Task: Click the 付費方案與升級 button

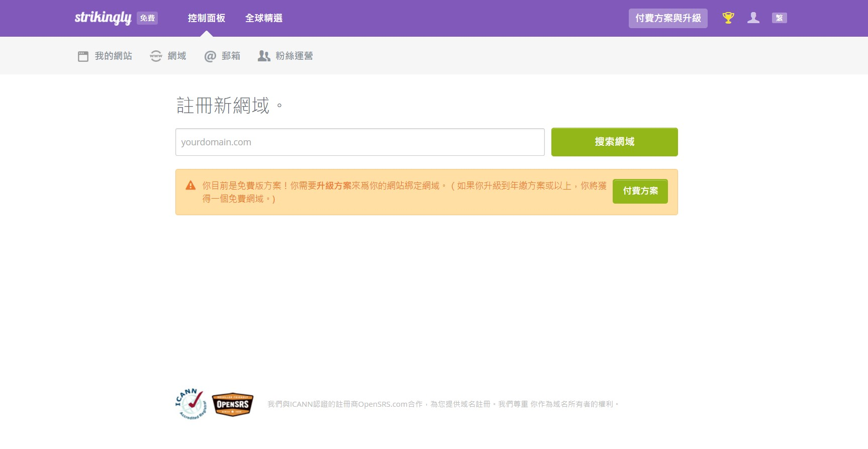Action: 667,18
